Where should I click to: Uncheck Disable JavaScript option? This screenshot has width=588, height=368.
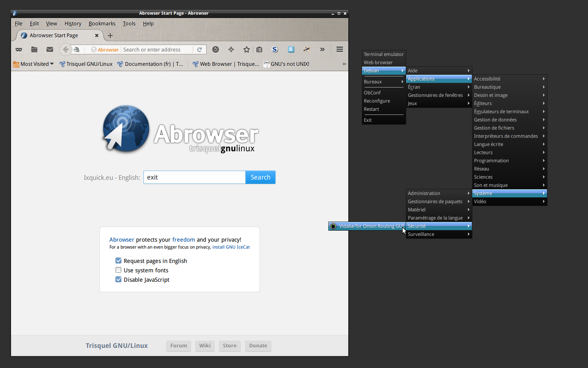(118, 280)
